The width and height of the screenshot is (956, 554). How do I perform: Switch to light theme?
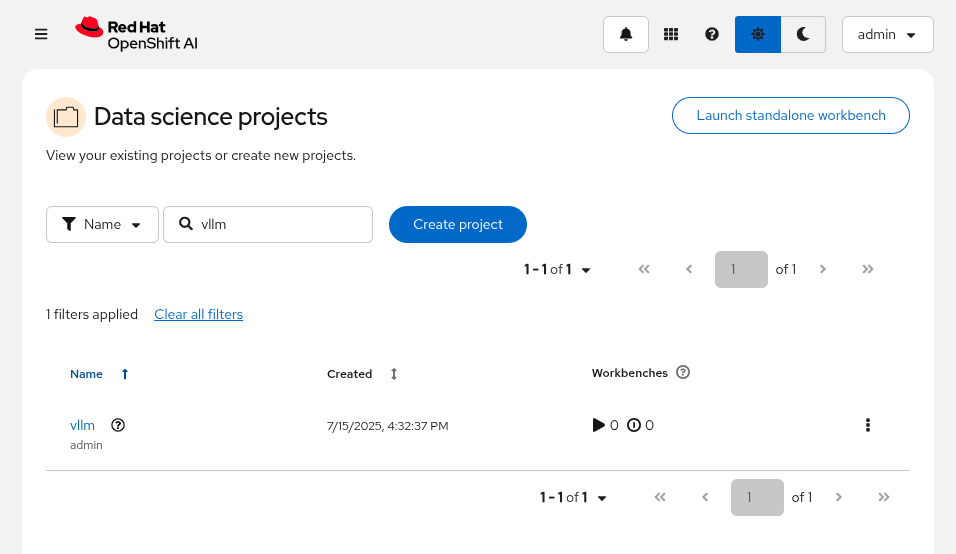(x=758, y=34)
